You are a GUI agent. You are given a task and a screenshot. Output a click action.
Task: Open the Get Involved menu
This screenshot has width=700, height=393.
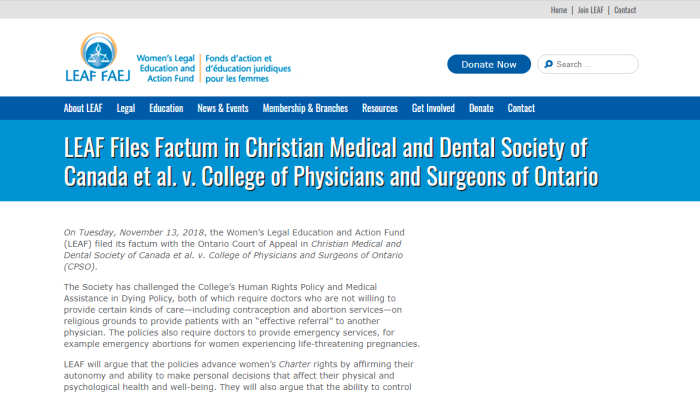(x=433, y=108)
